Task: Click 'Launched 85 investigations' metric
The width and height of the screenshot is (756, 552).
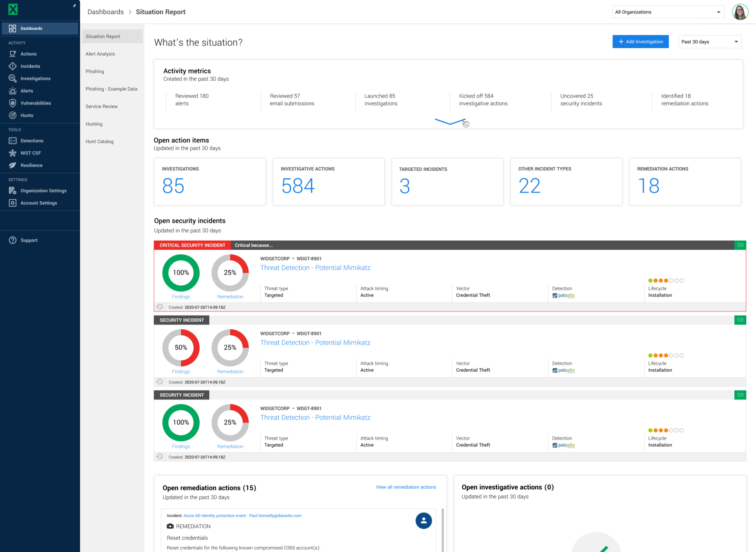Action: (381, 100)
